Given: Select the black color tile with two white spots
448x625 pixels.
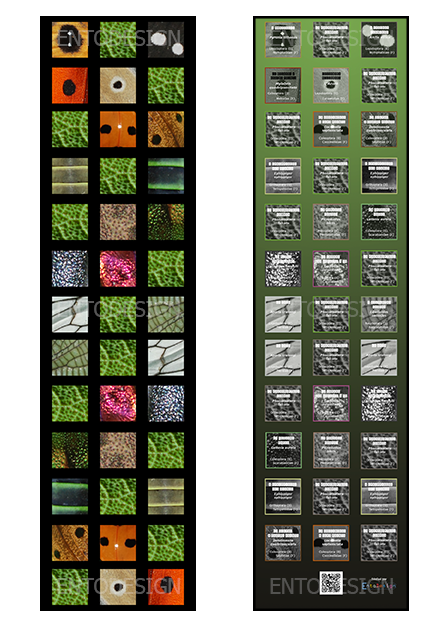Looking at the screenshot, I should tap(166, 39).
